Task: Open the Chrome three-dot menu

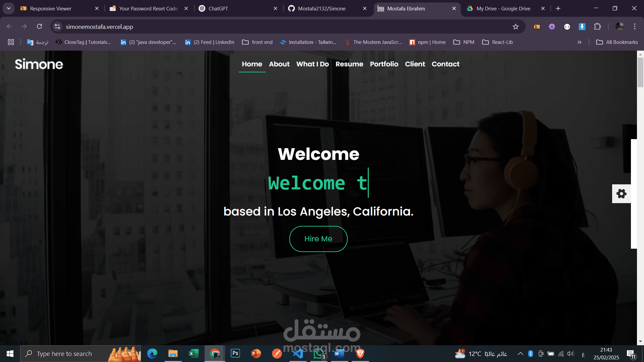Action: [635, 26]
